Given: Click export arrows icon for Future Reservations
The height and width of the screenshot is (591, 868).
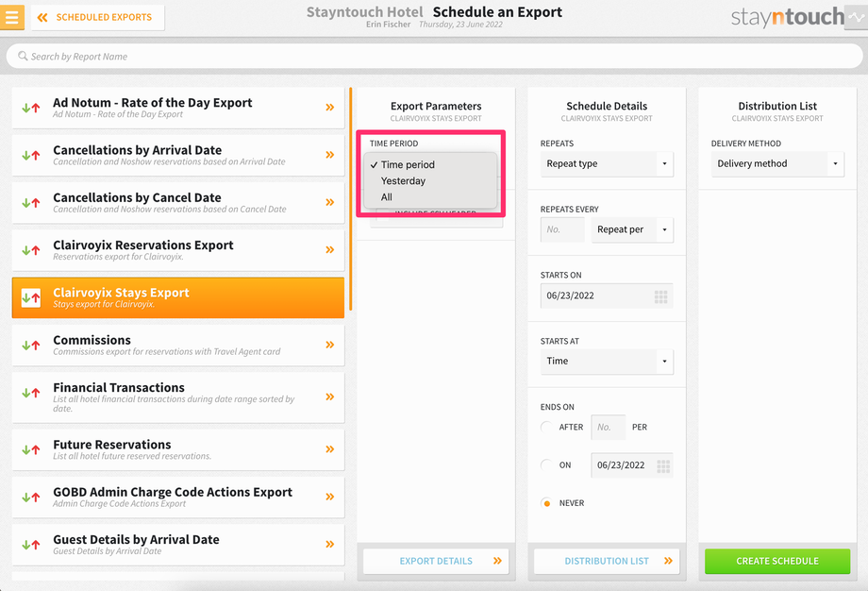Looking at the screenshot, I should click(x=31, y=449).
